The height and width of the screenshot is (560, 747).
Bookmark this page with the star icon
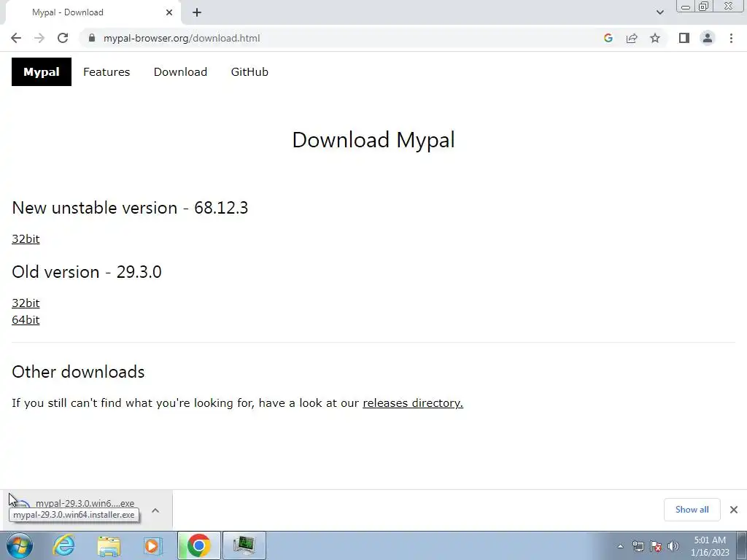coord(655,38)
